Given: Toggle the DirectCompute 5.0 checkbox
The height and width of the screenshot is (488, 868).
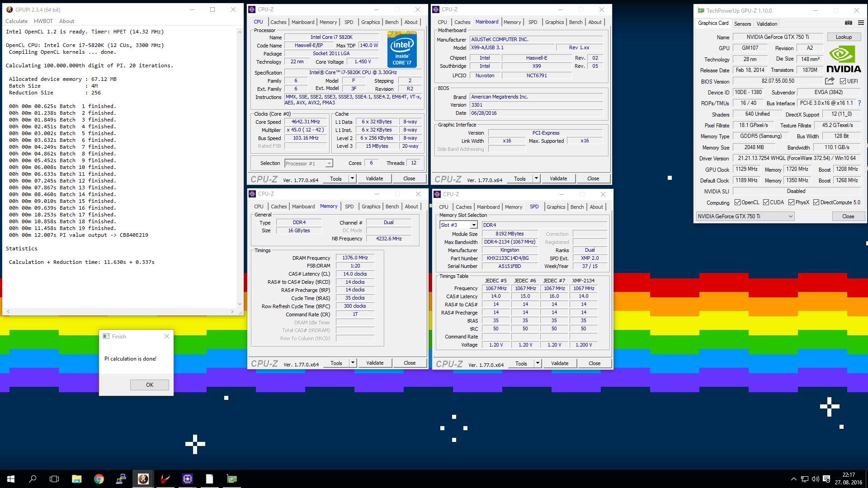Looking at the screenshot, I should coord(816,202).
